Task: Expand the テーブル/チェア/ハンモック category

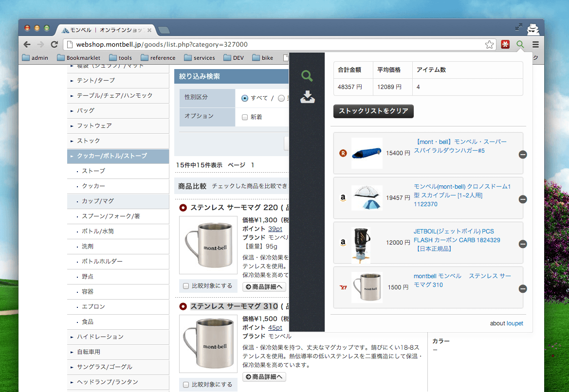Action: coord(118,96)
